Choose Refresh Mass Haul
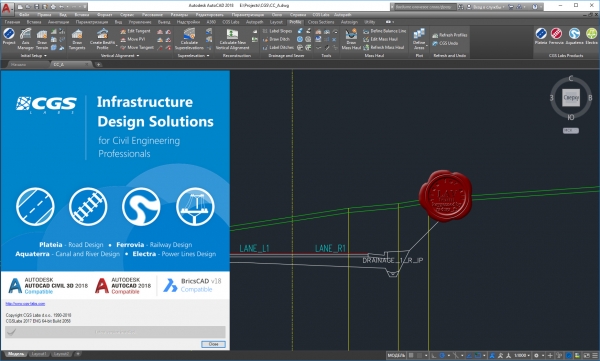 [x=383, y=47]
